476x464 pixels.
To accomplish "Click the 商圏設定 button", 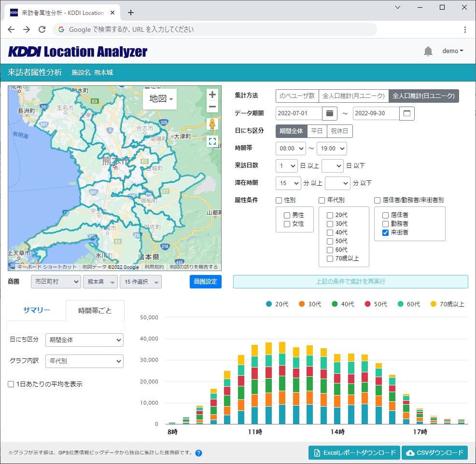I will [x=205, y=282].
